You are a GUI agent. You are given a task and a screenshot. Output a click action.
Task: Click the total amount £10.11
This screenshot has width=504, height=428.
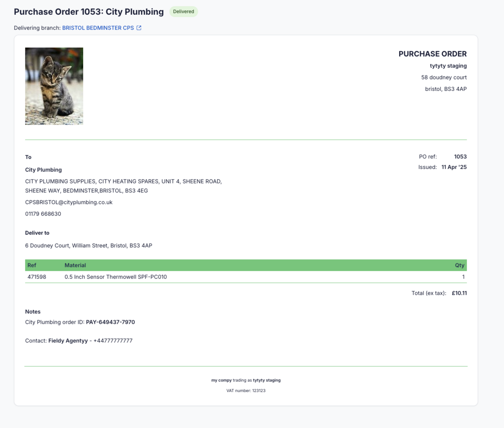coord(459,293)
